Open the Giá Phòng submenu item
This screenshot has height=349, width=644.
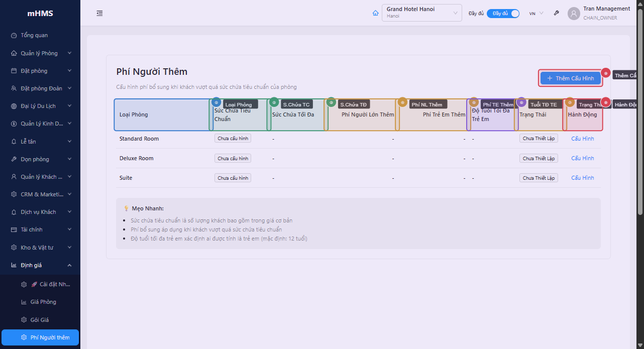click(x=43, y=302)
